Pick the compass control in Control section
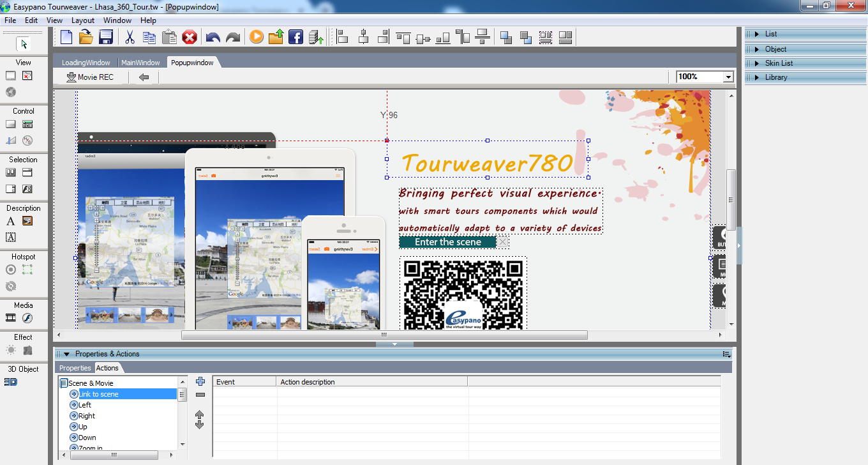The width and height of the screenshot is (868, 465). (27, 141)
